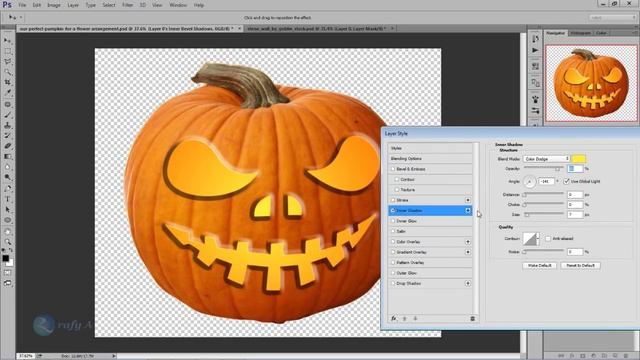Viewport: 640px width, 360px height.
Task: Select the Dodge tool
Action: tap(7, 178)
